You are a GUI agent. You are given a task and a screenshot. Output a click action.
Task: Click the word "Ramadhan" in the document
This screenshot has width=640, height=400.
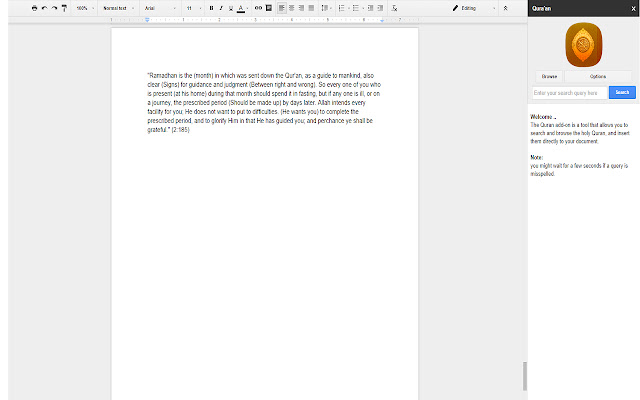pyautogui.click(x=163, y=76)
